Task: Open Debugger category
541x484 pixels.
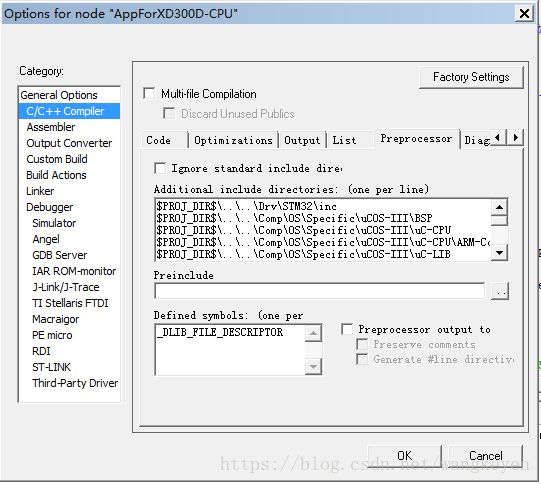Action: (x=50, y=207)
